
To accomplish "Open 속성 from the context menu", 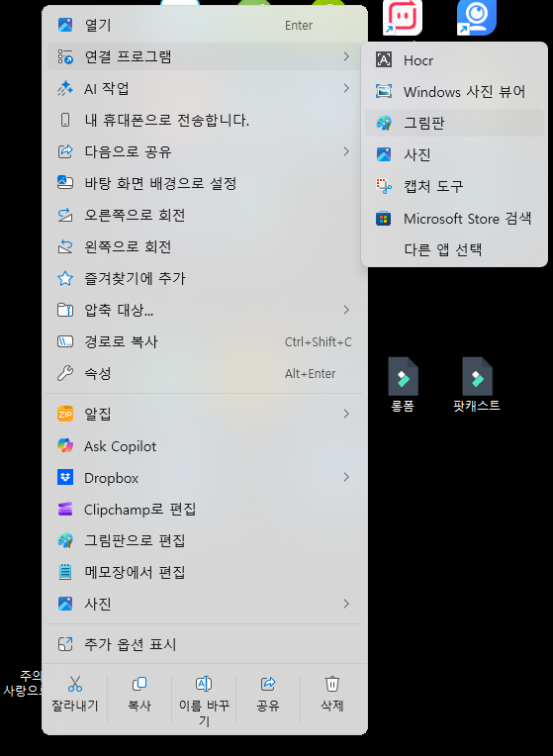I will click(x=205, y=373).
